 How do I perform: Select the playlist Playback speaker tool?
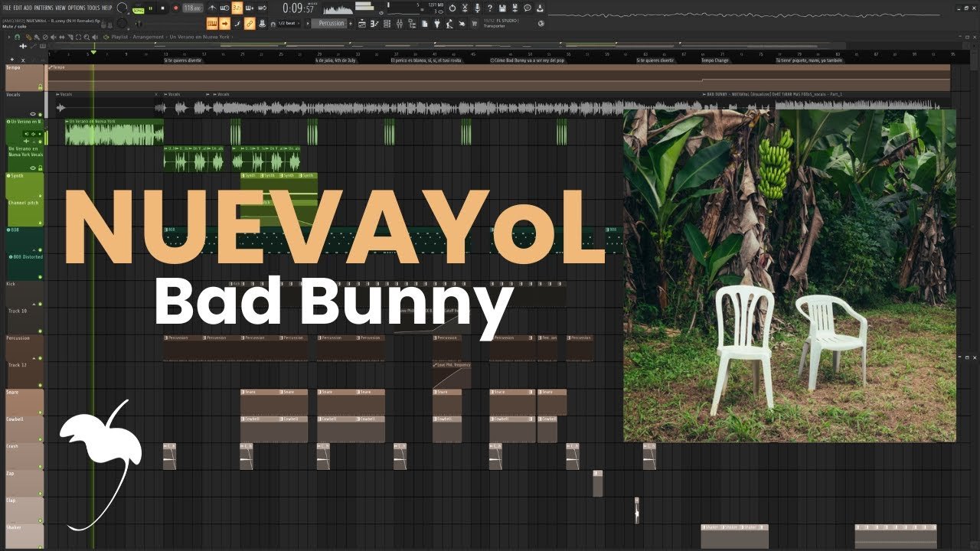[95, 37]
